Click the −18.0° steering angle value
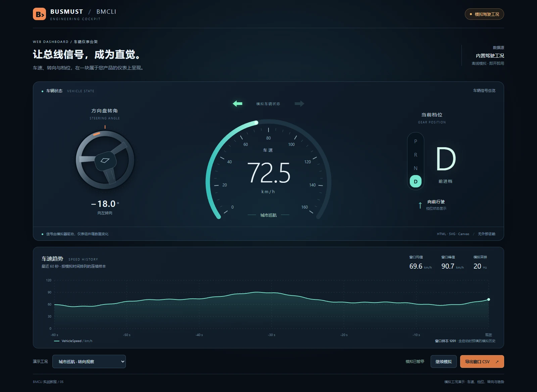The height and width of the screenshot is (392, 537). click(105, 204)
